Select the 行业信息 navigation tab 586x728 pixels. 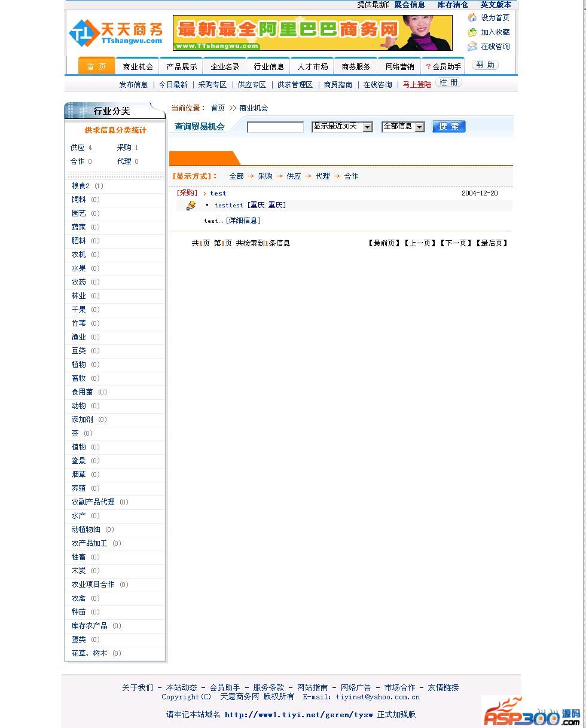[268, 66]
